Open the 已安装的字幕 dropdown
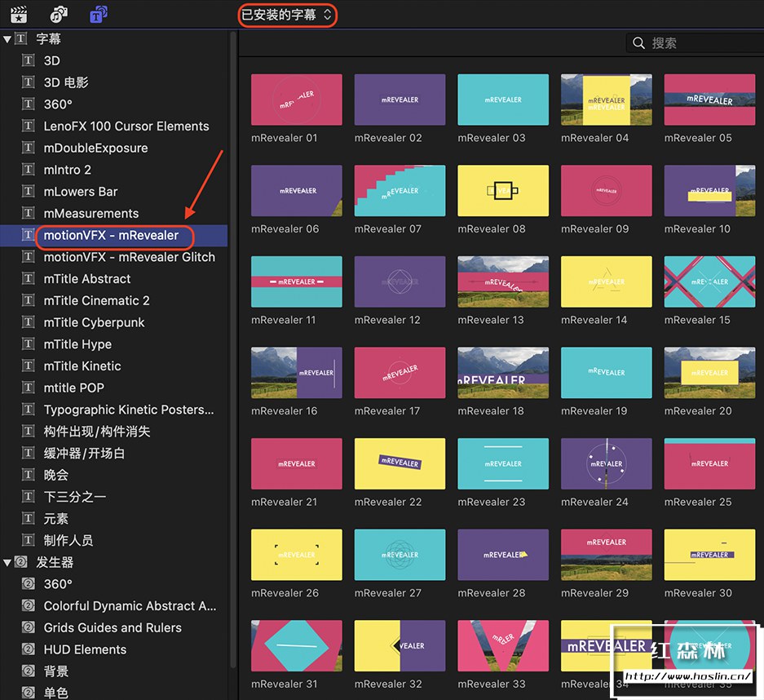 pyautogui.click(x=287, y=16)
